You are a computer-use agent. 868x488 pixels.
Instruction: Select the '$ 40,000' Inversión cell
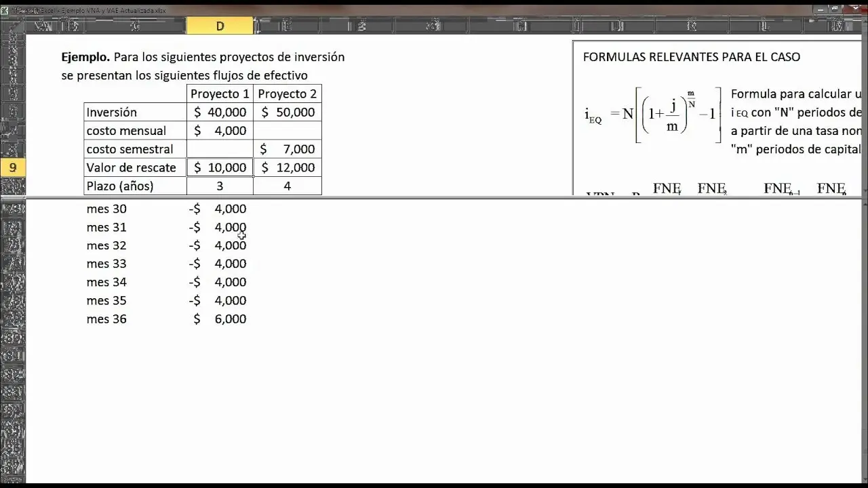(x=220, y=113)
